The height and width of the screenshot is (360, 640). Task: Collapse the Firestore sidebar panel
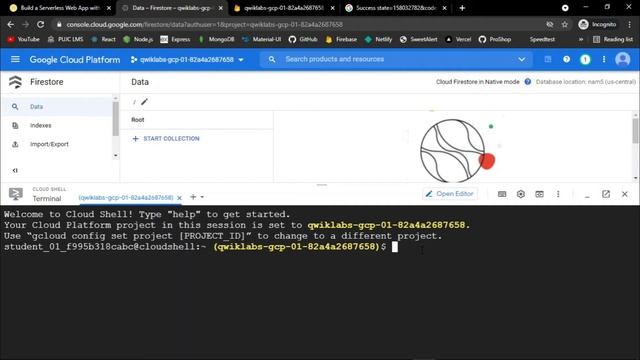pyautogui.click(x=15, y=171)
